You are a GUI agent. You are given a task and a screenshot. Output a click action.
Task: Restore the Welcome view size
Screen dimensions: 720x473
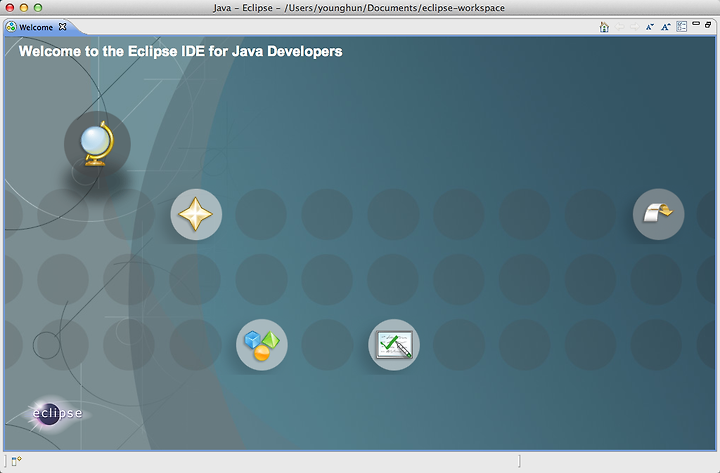[x=709, y=24]
